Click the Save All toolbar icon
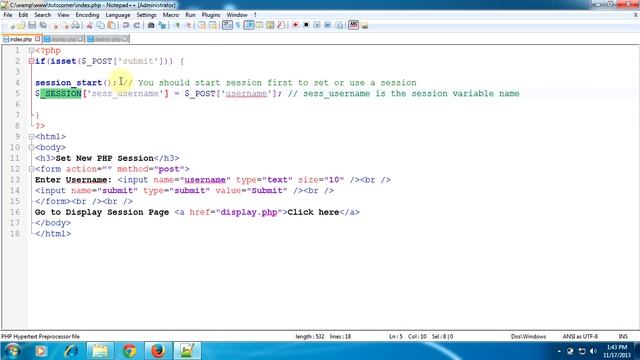The image size is (640, 360). [x=42, y=25]
